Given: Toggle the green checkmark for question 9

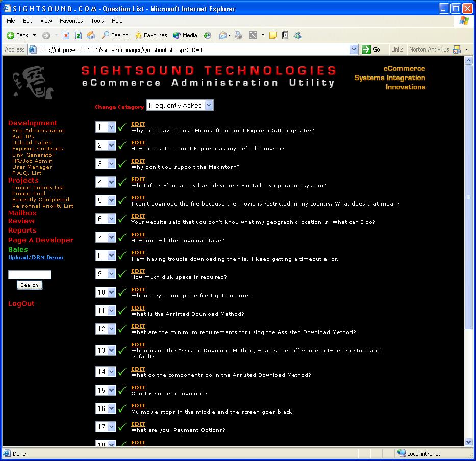Looking at the screenshot, I should (x=122, y=274).
